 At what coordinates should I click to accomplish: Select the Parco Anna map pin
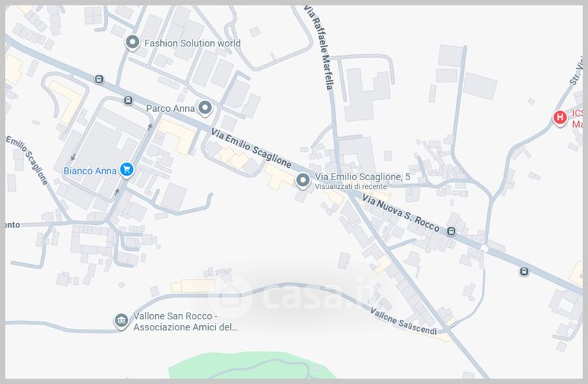[205, 108]
